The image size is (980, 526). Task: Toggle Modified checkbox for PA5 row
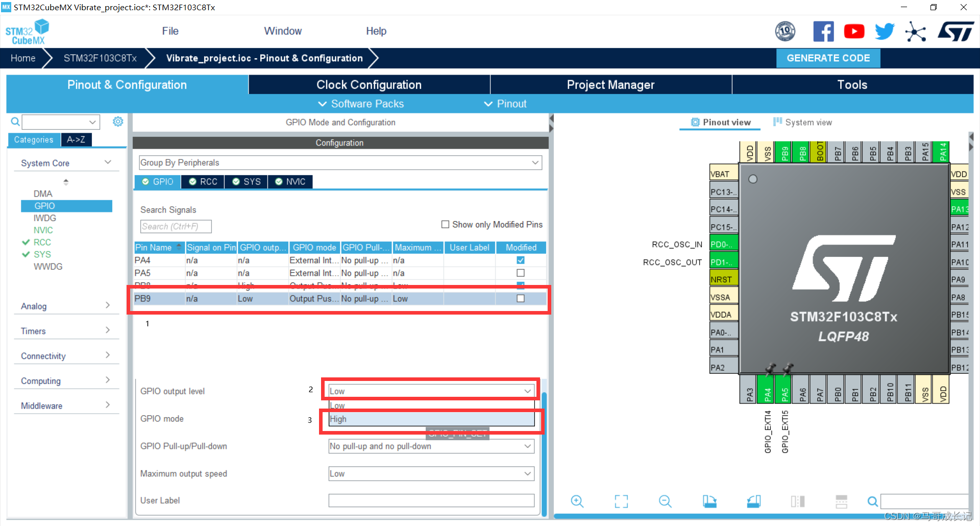tap(521, 273)
